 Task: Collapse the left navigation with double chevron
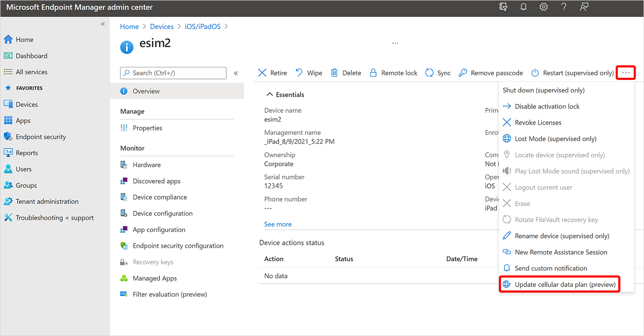click(x=103, y=24)
